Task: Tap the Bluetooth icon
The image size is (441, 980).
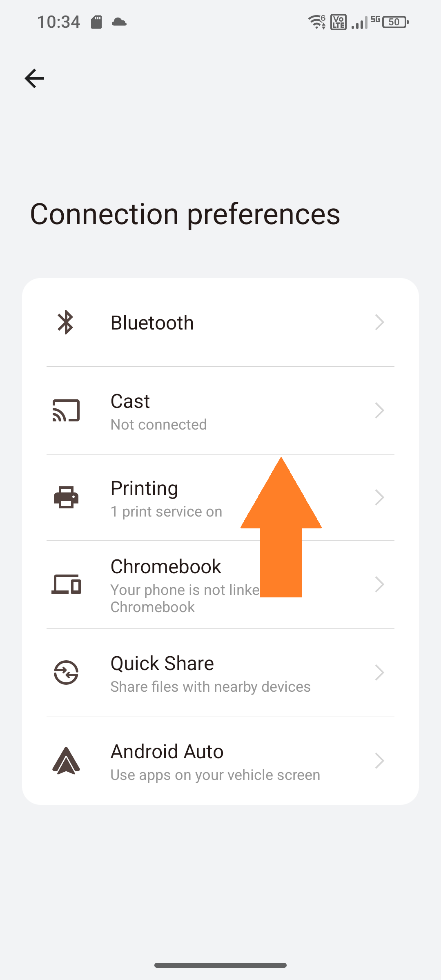Action: coord(66,322)
